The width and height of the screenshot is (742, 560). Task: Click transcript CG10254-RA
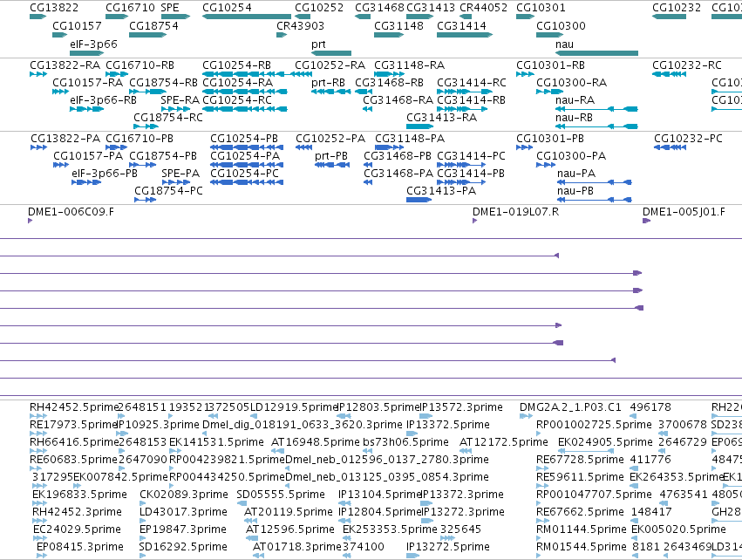[238, 82]
